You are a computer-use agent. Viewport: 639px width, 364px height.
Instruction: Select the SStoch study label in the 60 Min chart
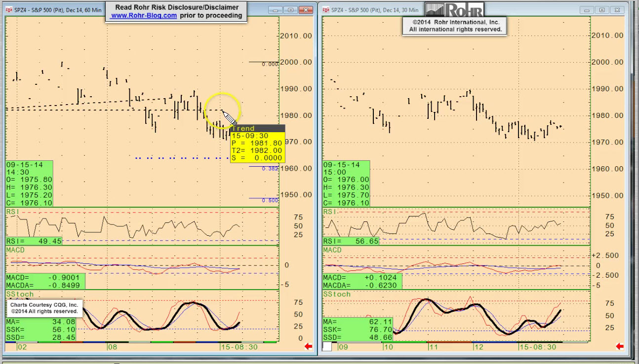point(20,294)
